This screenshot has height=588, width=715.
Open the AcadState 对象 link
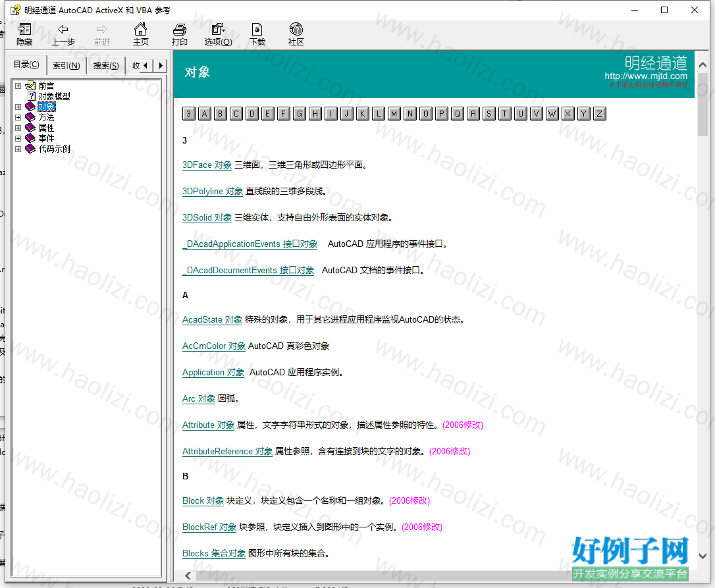pos(212,320)
